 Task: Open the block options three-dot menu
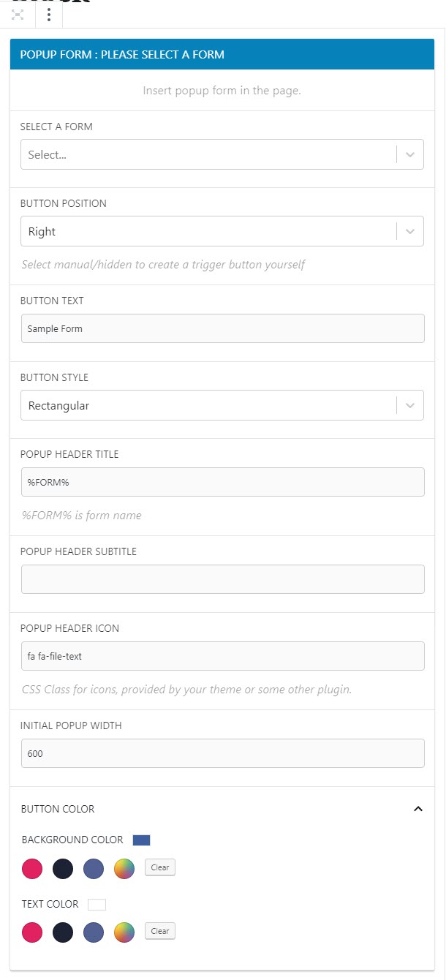pyautogui.click(x=48, y=15)
